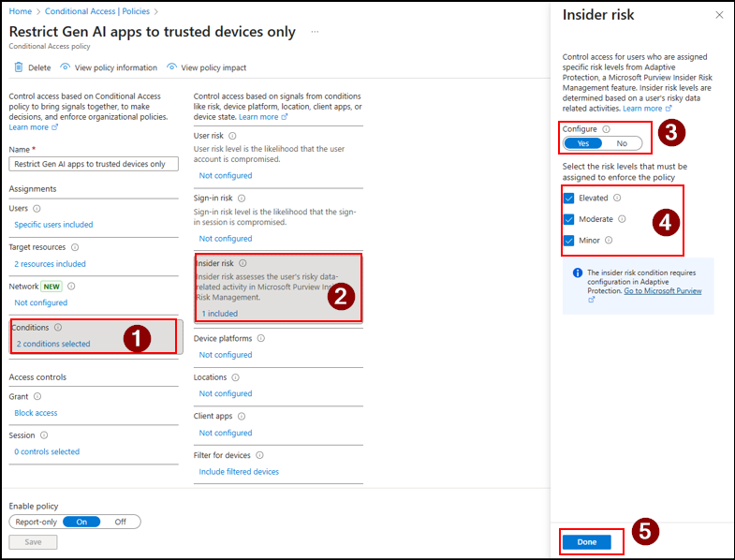Uncheck the Moderate risk level checkbox

pos(569,219)
